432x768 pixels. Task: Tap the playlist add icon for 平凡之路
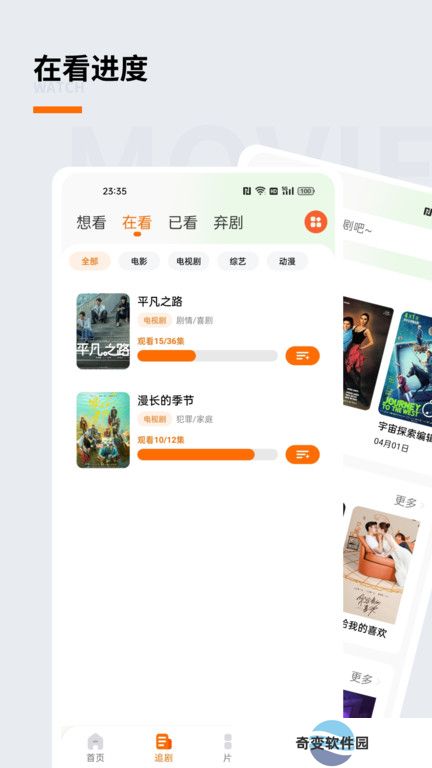(x=302, y=356)
